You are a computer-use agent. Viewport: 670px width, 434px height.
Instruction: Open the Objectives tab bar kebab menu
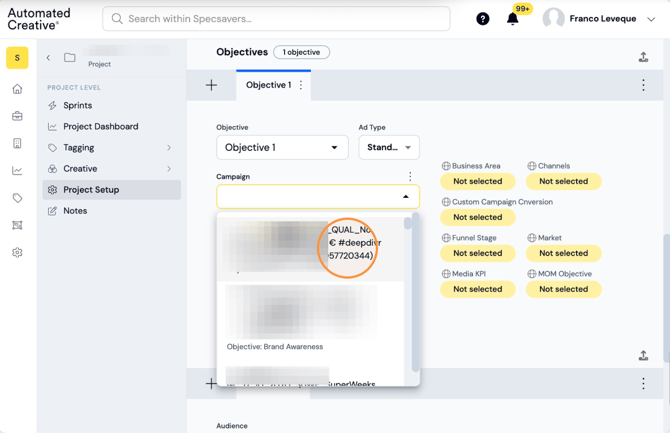pos(643,85)
